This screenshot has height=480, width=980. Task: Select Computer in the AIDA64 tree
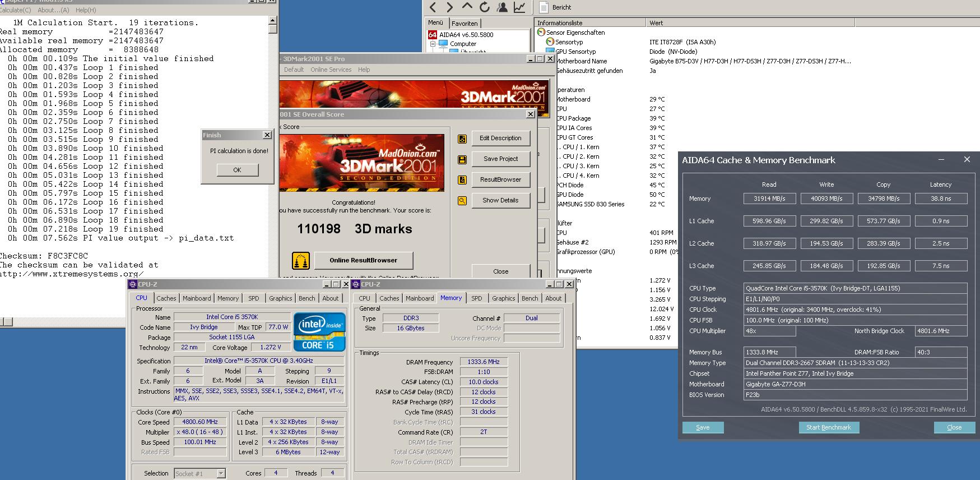click(463, 44)
